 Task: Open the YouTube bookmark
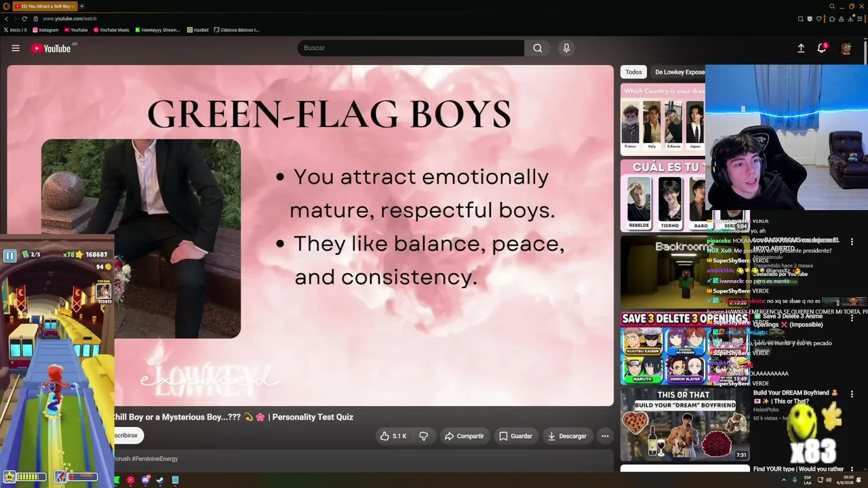[x=76, y=30]
